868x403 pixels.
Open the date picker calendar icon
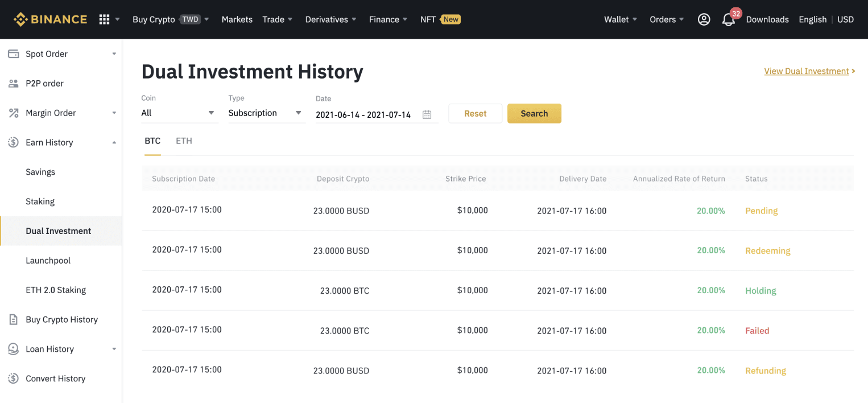tap(427, 114)
